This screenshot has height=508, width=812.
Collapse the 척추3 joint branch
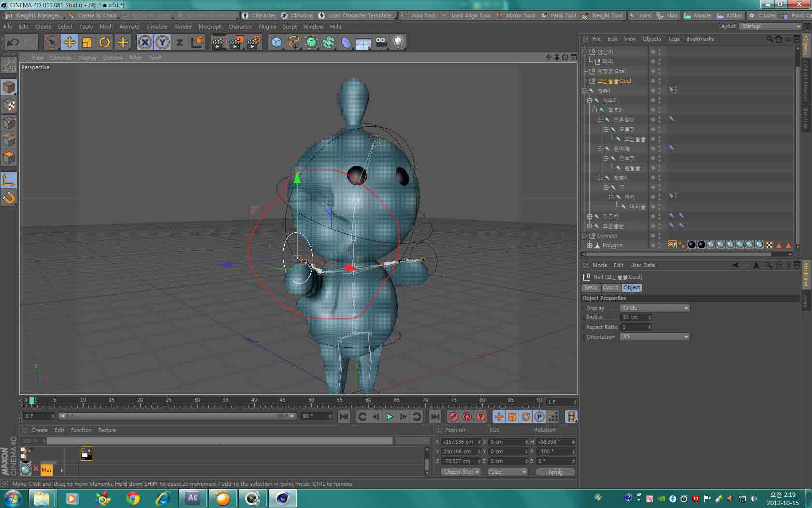[x=594, y=110]
